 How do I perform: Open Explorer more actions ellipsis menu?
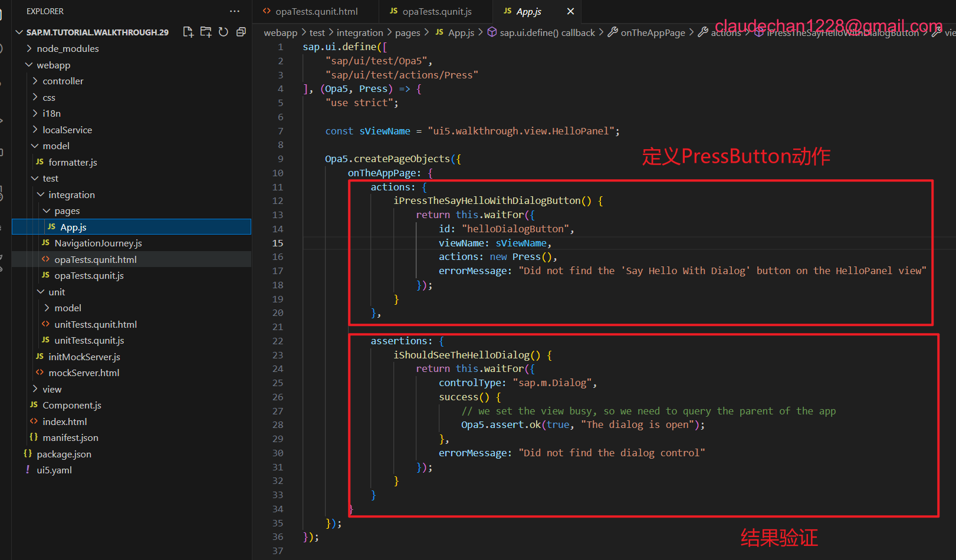click(x=235, y=11)
